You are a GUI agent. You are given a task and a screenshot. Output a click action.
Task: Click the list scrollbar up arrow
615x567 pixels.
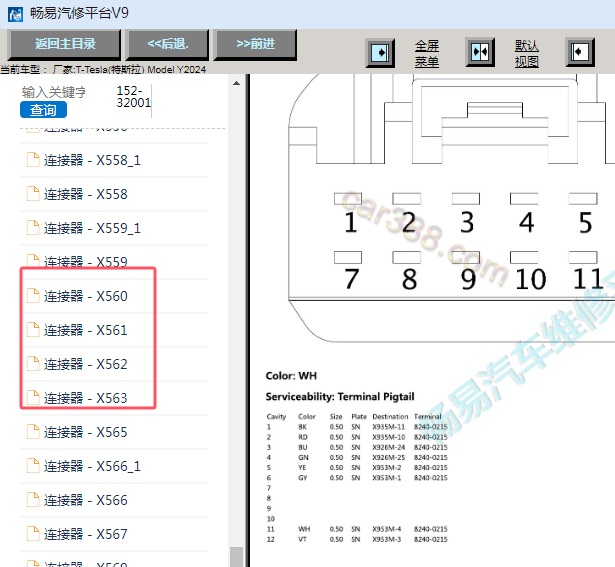(236, 83)
